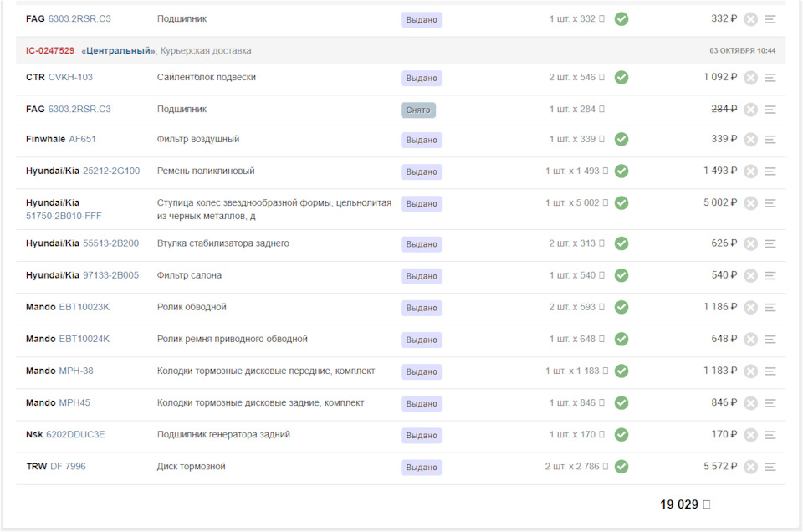Remove the 51750-2B010-FFF hub item
803x532 pixels.
(750, 203)
